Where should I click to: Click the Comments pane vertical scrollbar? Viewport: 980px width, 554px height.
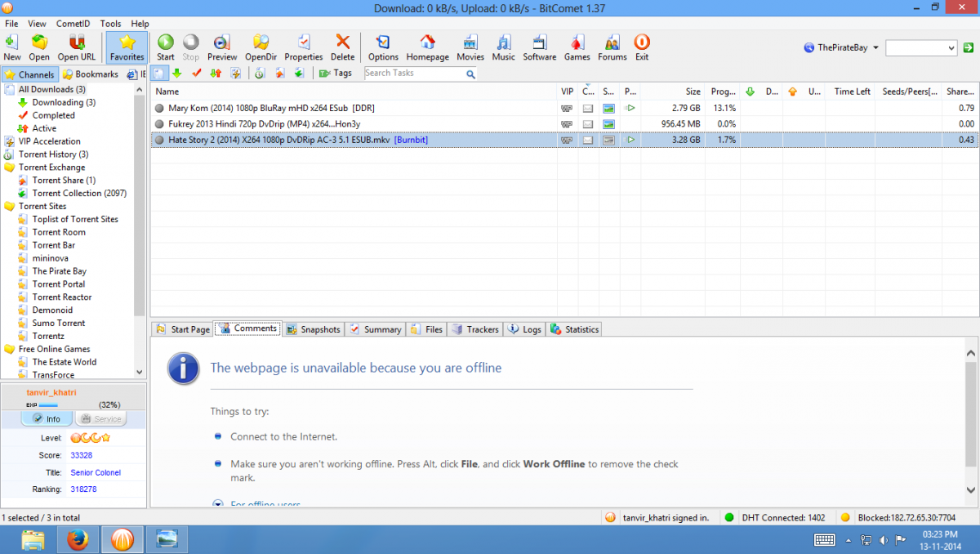tap(972, 422)
